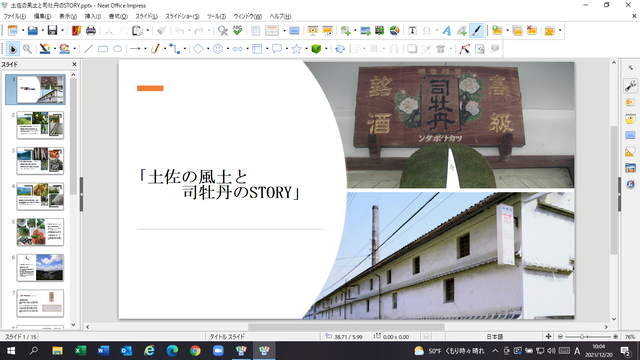640x360 pixels.
Task: Click the Print icon
Action: click(91, 31)
